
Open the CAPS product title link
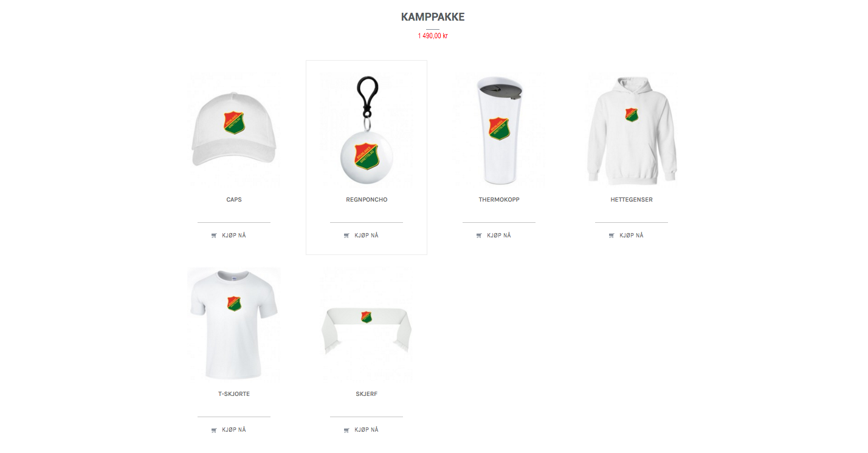pos(234,200)
